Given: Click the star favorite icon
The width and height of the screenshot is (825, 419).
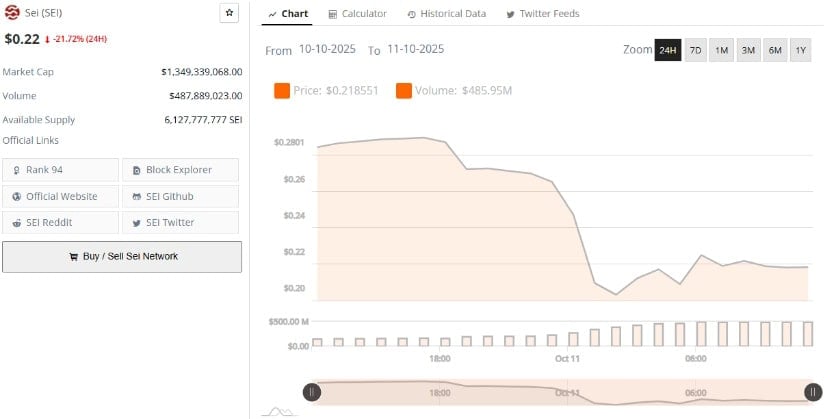Looking at the screenshot, I should click(x=229, y=13).
